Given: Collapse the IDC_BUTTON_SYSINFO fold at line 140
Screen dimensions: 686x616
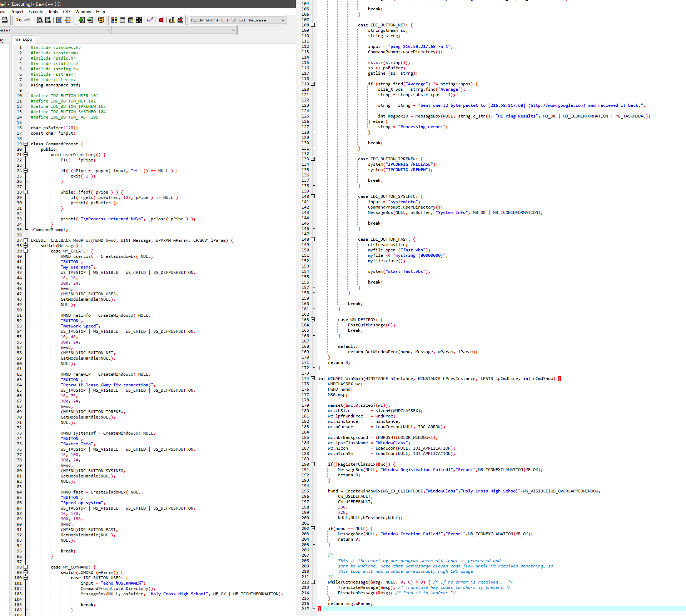Looking at the screenshot, I should click(313, 196).
